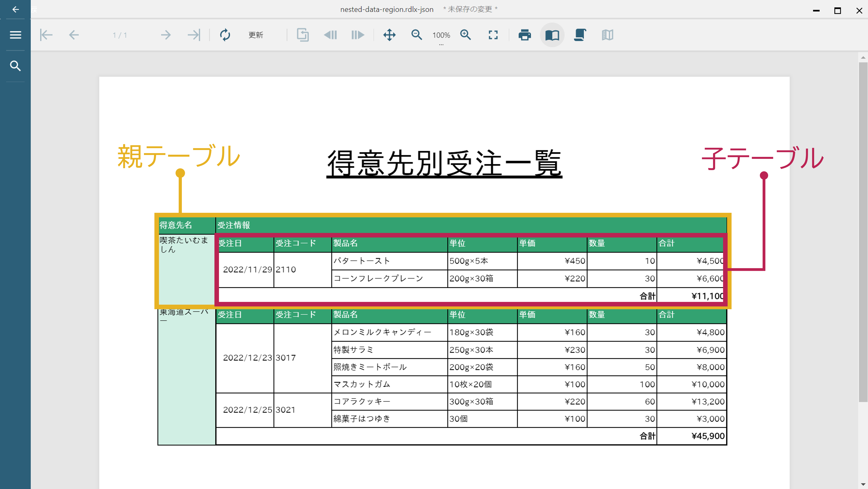The height and width of the screenshot is (489, 868).
Task: Toggle fullscreen mode
Action: point(493,35)
